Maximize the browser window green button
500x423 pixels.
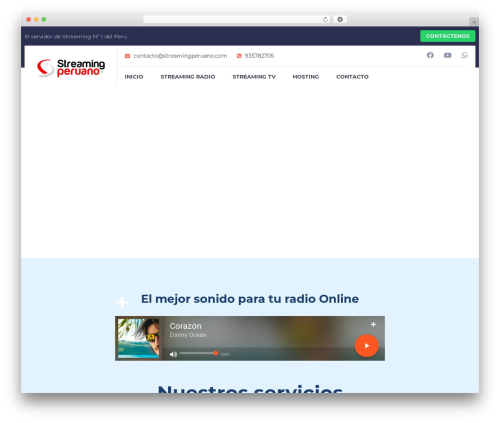[44, 20]
